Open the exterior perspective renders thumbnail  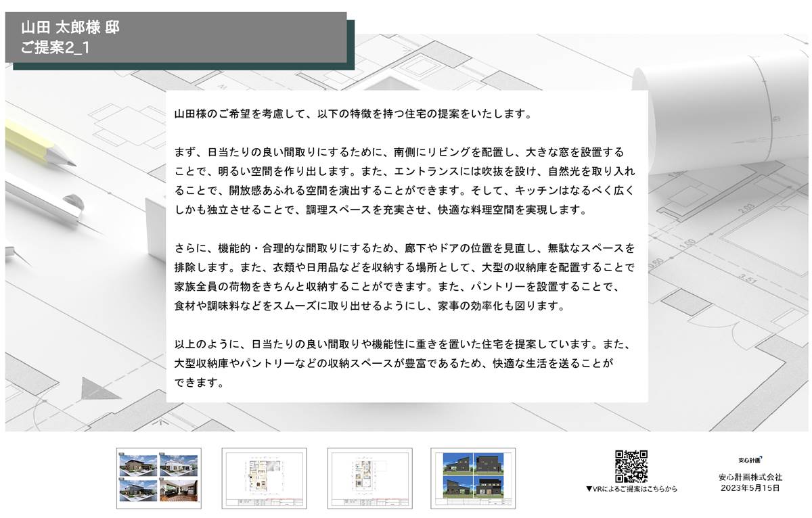[159, 478]
